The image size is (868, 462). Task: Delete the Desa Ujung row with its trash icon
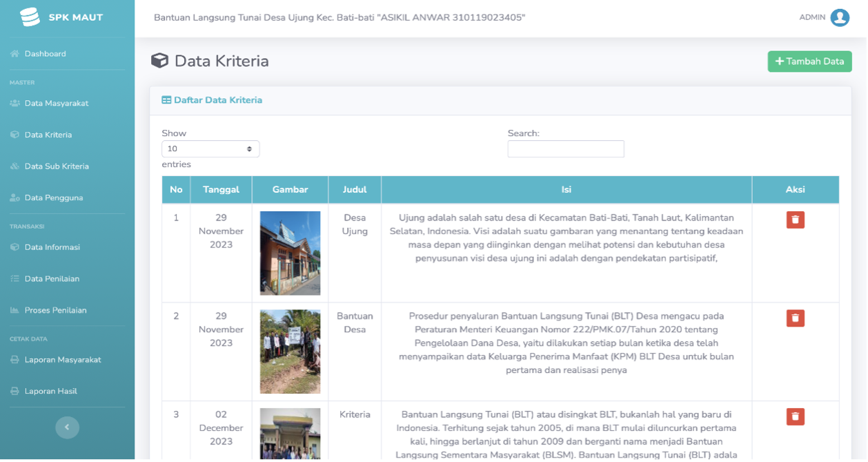coord(796,220)
